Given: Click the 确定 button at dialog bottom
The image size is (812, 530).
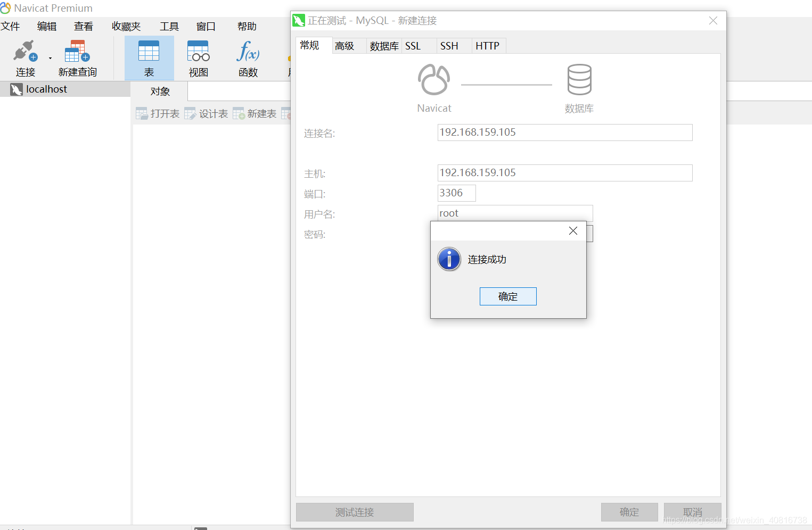Looking at the screenshot, I should (x=629, y=512).
